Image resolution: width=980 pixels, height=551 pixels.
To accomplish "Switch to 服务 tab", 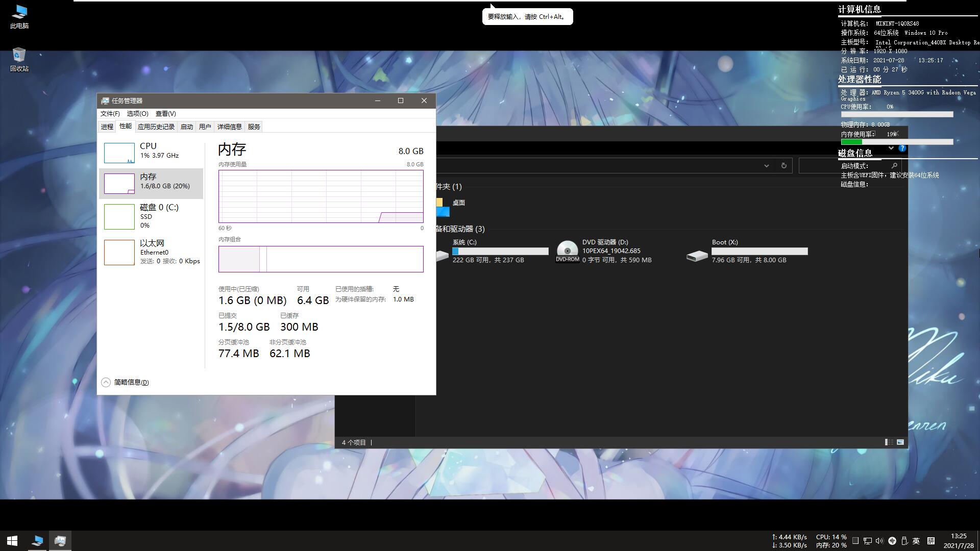I will click(254, 127).
